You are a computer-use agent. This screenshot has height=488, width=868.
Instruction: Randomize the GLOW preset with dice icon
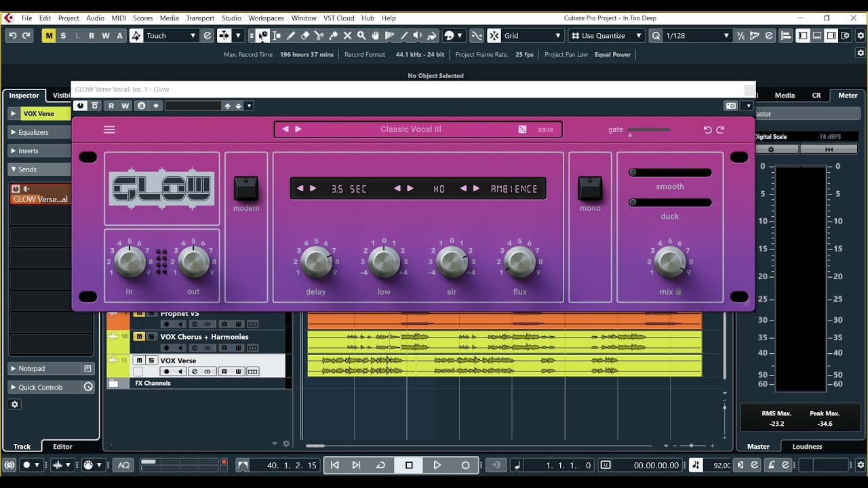click(x=522, y=129)
